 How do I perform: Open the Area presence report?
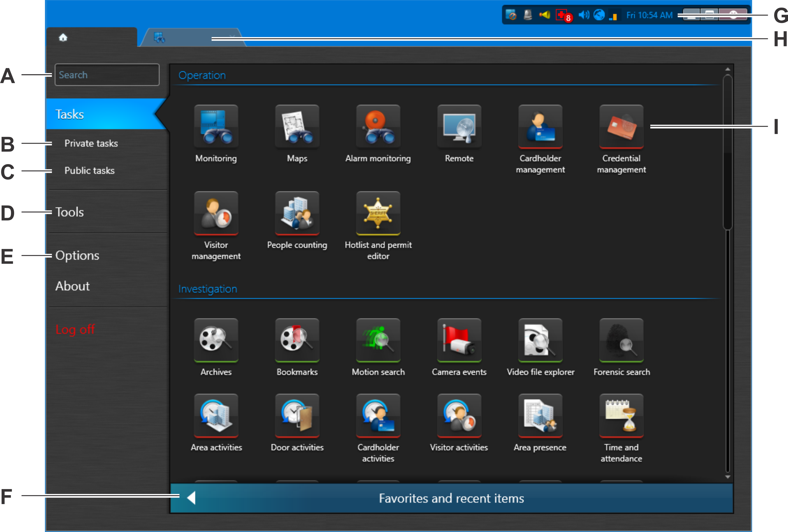540,416
